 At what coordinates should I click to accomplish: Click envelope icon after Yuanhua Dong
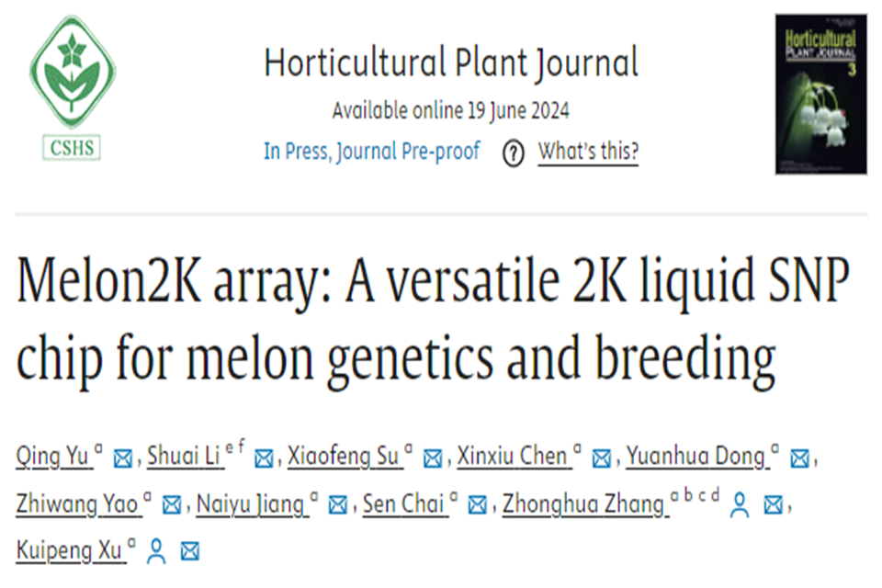pyautogui.click(x=799, y=457)
